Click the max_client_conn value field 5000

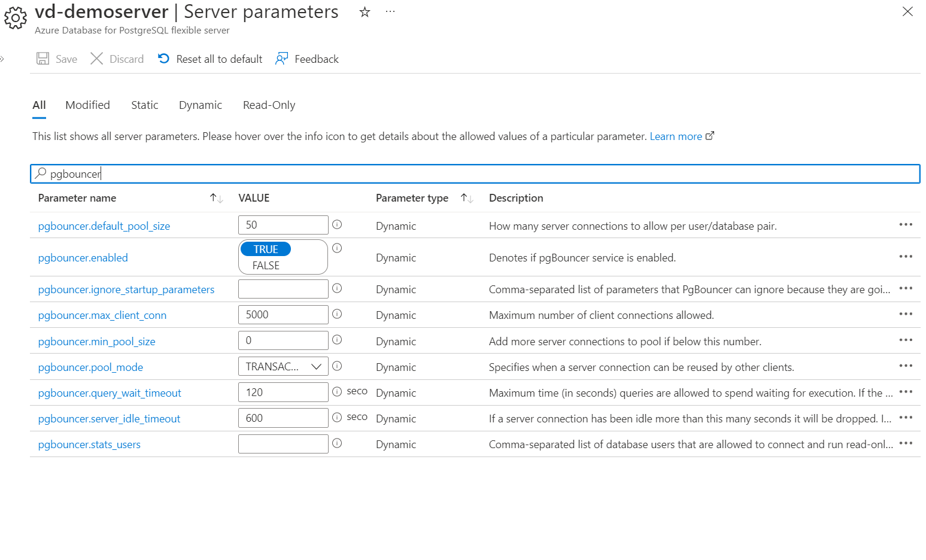pyautogui.click(x=283, y=315)
